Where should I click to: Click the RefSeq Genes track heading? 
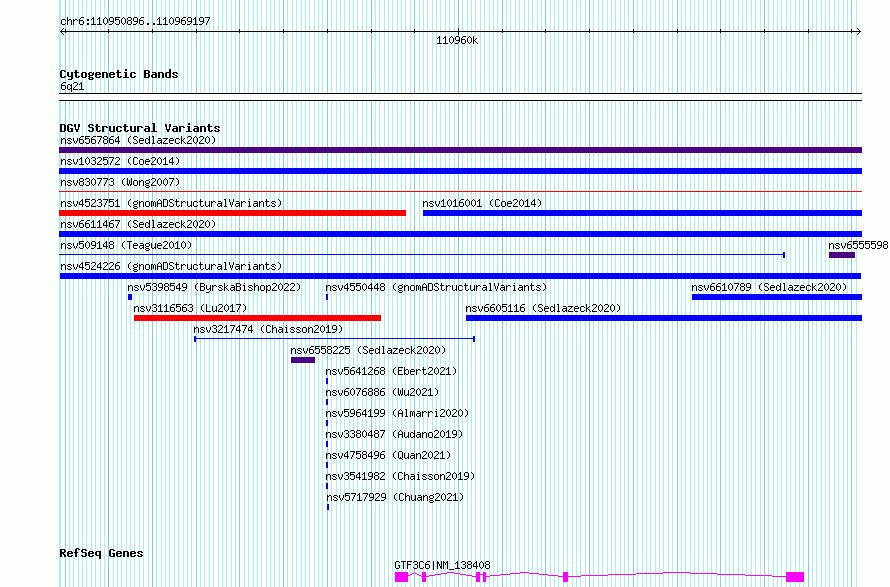101,554
